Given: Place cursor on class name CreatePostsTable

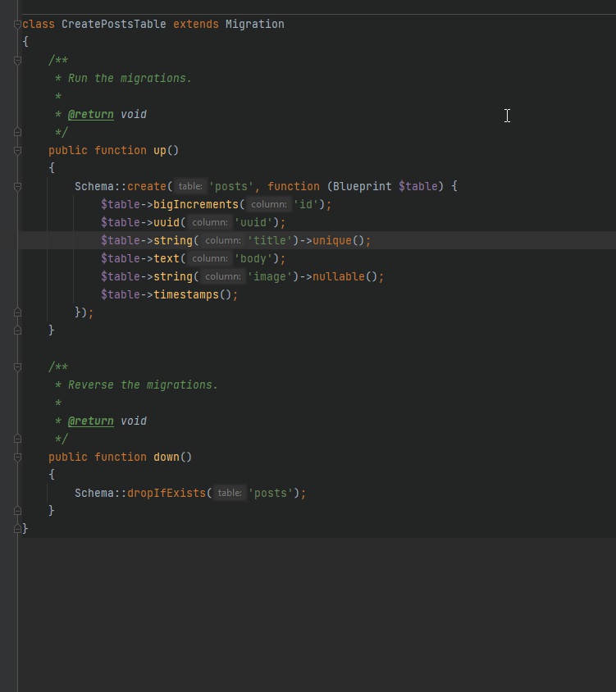Looking at the screenshot, I should point(113,25).
